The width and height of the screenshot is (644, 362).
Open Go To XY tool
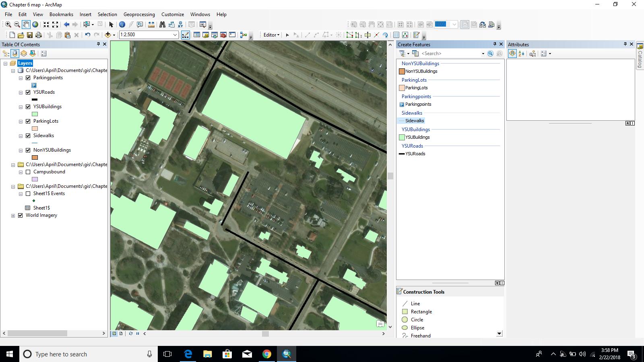point(180,25)
